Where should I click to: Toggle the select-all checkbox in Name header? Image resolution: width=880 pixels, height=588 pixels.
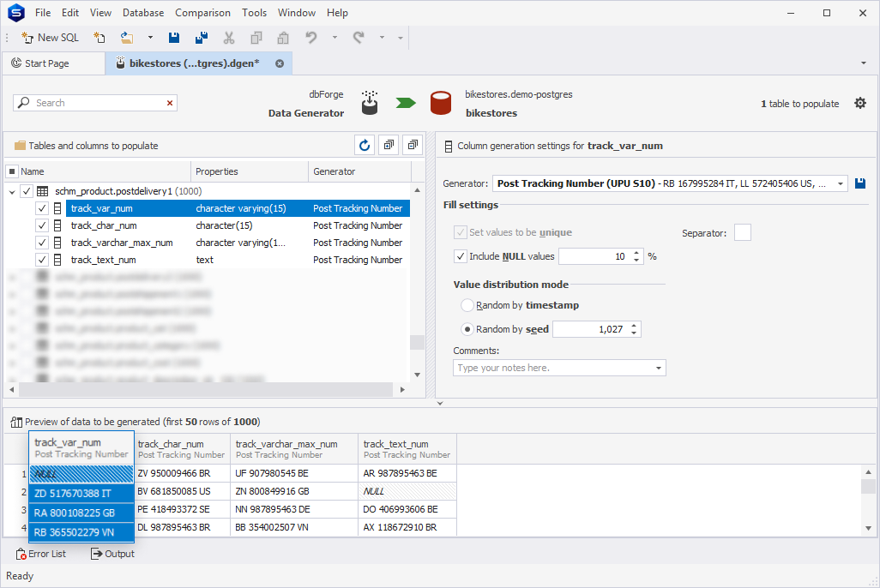(12, 171)
